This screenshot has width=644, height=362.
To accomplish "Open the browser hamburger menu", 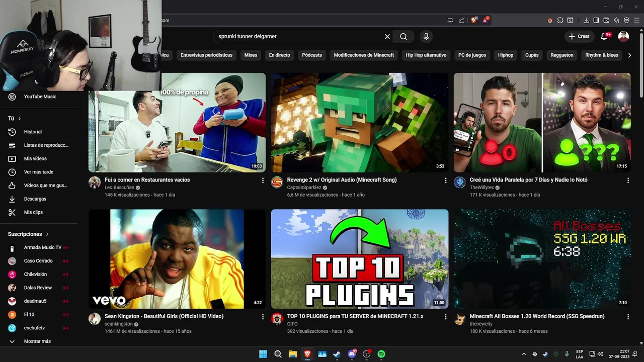I will pyautogui.click(x=636, y=20).
